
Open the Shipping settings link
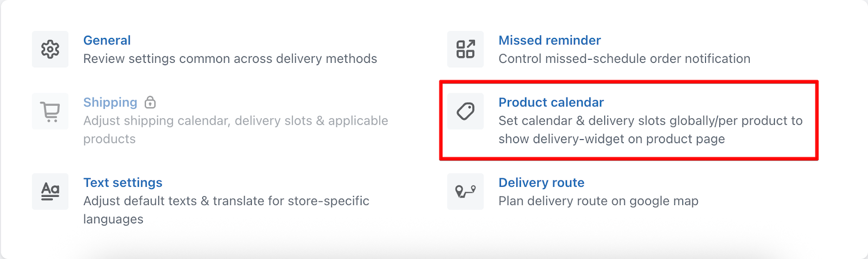pyautogui.click(x=110, y=102)
